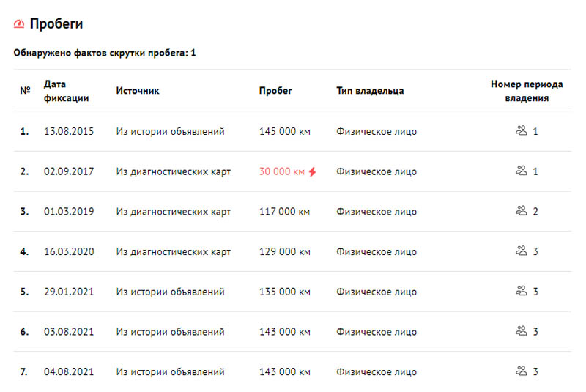Click the text Обнаружено фактов скрутки пробега
The image size is (586, 392).
(x=100, y=53)
